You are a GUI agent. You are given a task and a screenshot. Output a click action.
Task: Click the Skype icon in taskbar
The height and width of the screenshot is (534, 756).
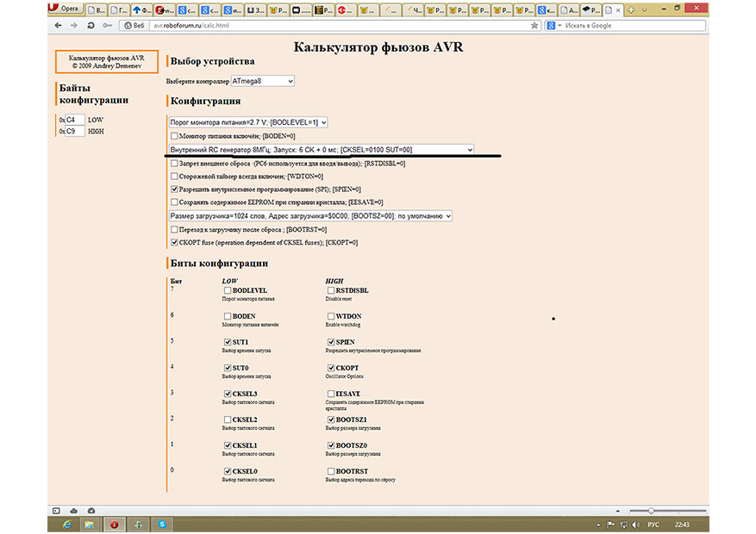(161, 523)
